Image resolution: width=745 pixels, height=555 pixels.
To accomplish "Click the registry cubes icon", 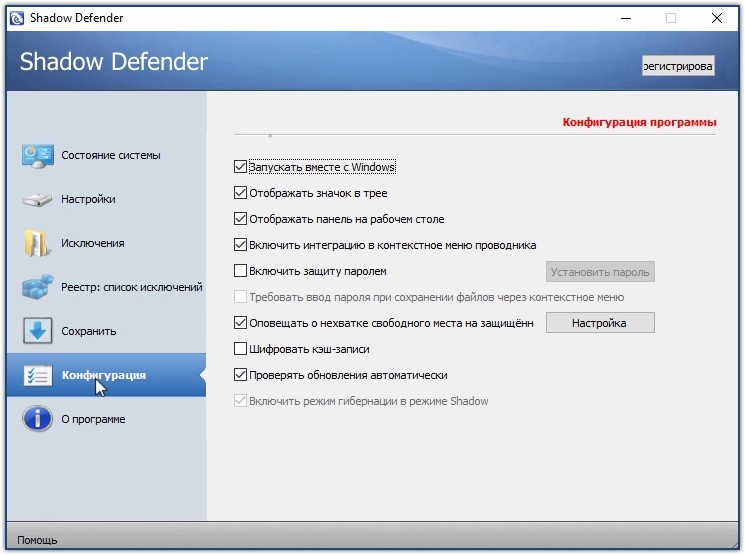I will (x=38, y=287).
